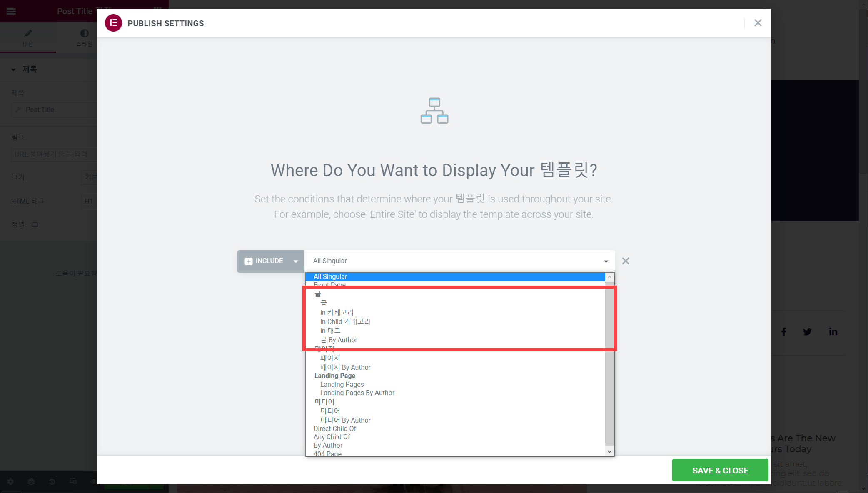Select the 글 By Author option
The height and width of the screenshot is (493, 868).
click(338, 340)
